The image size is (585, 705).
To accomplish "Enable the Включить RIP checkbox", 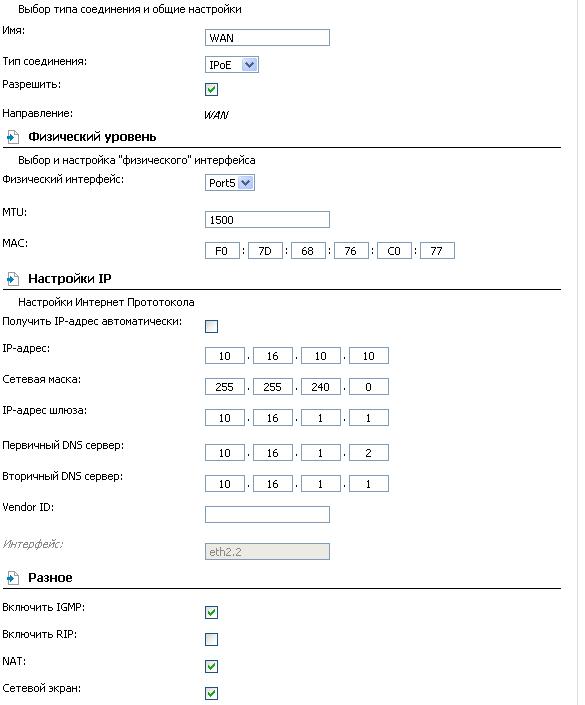I will [x=211, y=639].
